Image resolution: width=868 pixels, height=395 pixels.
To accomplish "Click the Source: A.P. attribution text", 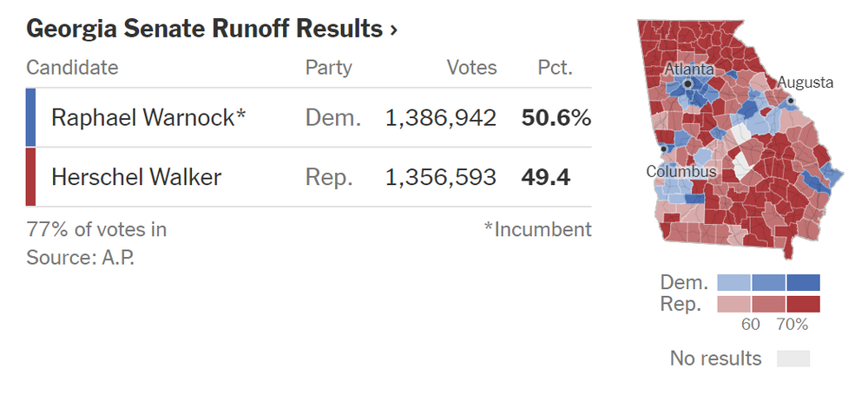I will point(80,258).
